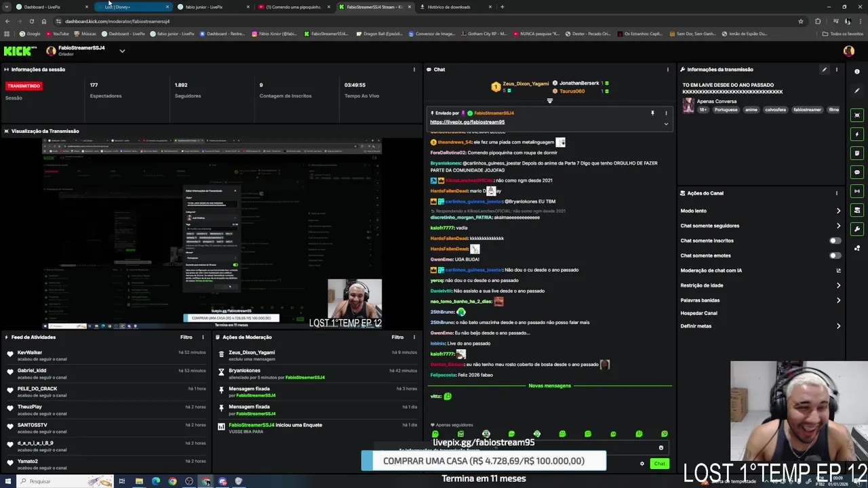Toggle the note panel icon in sidebar
Image resolution: width=868 pixels, height=488 pixels.
pyautogui.click(x=857, y=153)
